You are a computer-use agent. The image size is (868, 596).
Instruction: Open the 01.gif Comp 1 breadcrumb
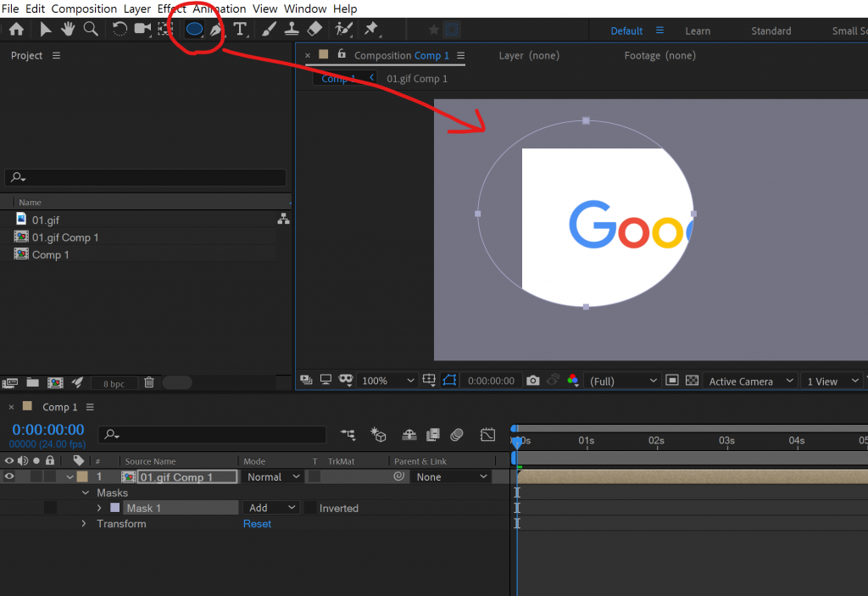pos(417,79)
